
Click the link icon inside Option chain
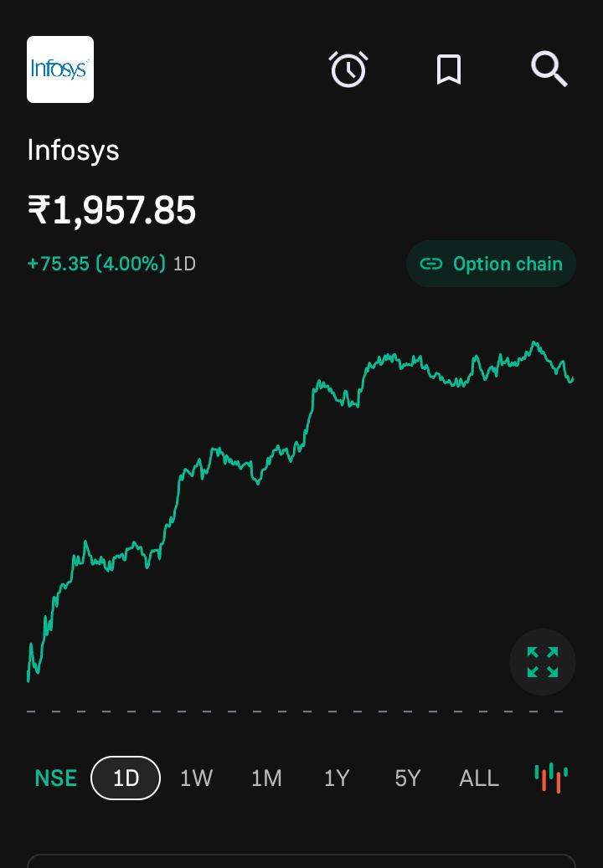click(430, 264)
